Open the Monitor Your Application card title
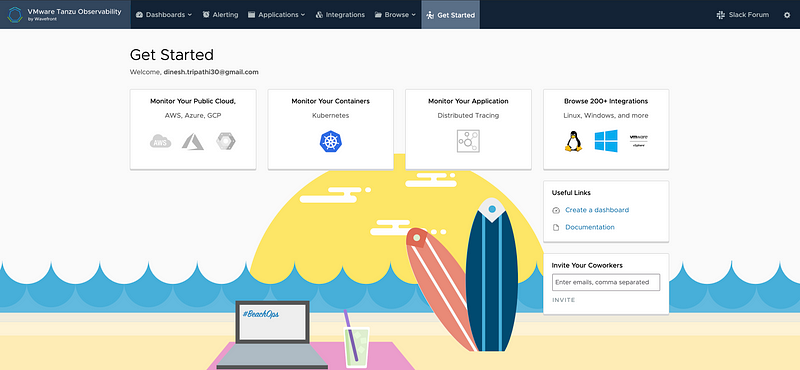This screenshot has height=370, width=800. click(468, 101)
